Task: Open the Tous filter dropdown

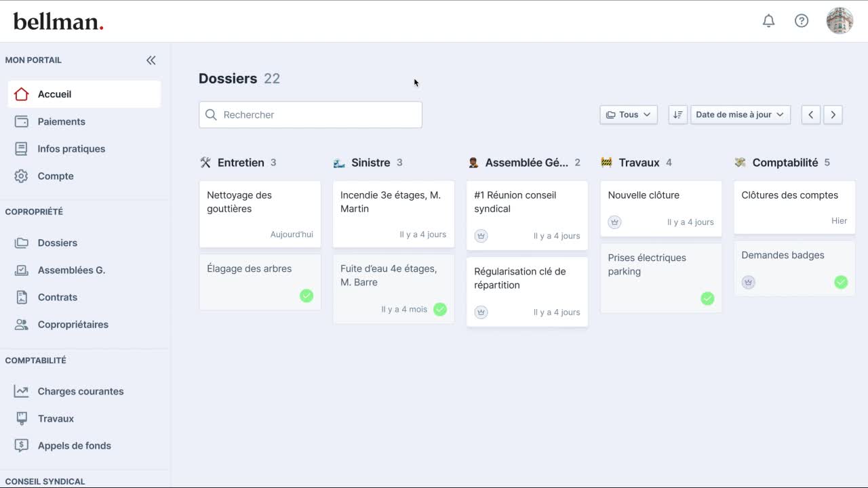Action: (629, 115)
